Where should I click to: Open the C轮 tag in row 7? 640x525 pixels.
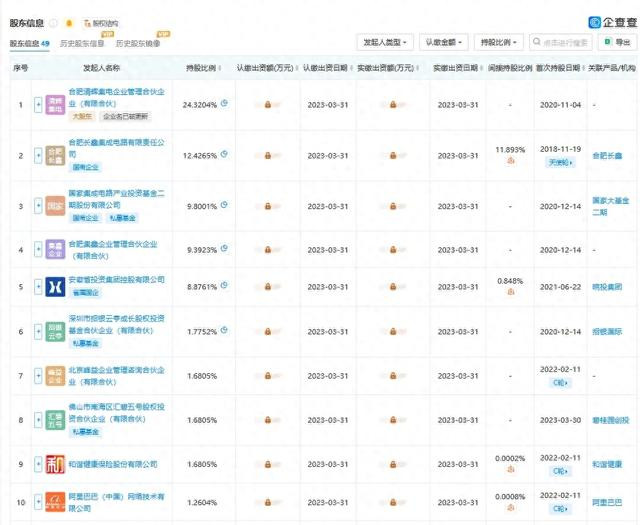point(560,383)
